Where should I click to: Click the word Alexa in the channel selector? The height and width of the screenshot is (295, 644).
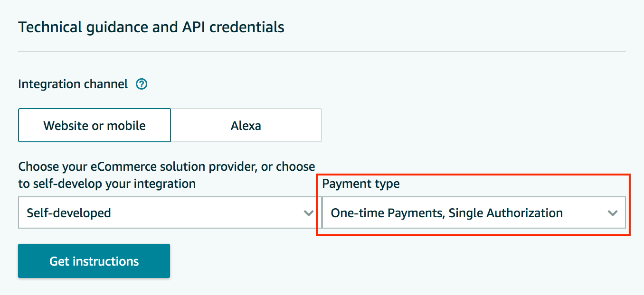coord(246,126)
